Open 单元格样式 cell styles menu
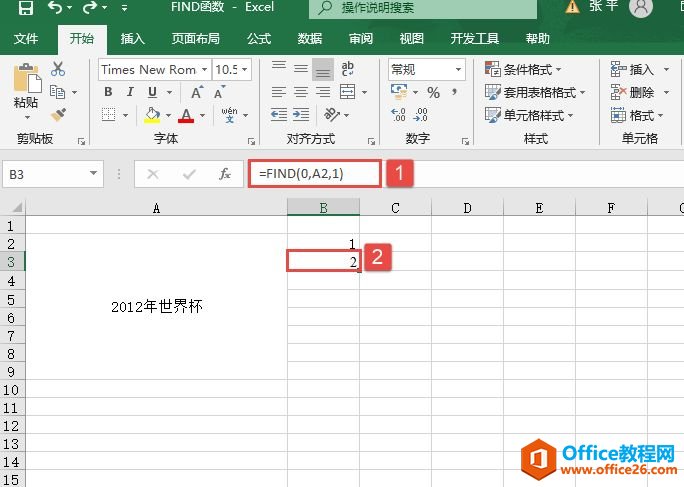The height and width of the screenshot is (487, 684). 529,115
